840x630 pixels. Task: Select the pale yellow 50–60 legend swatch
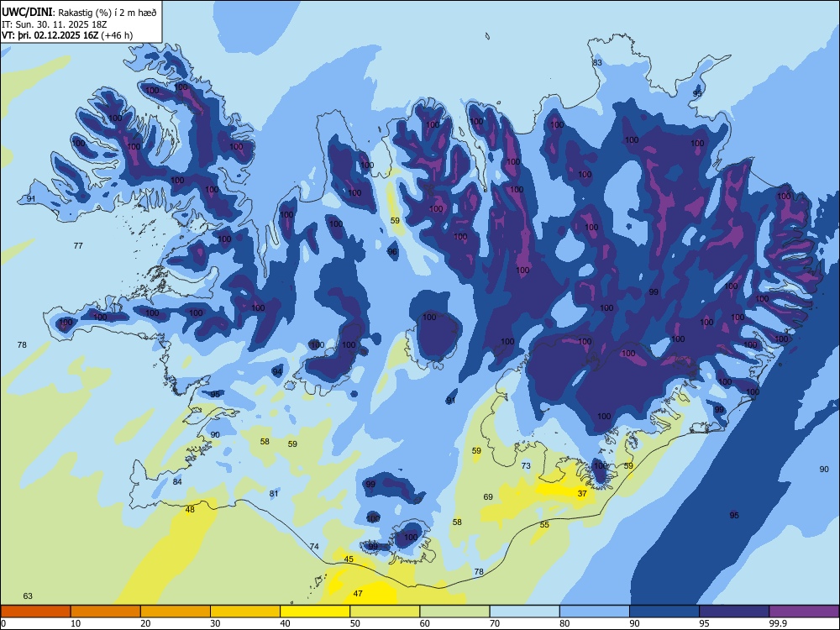[385, 612]
